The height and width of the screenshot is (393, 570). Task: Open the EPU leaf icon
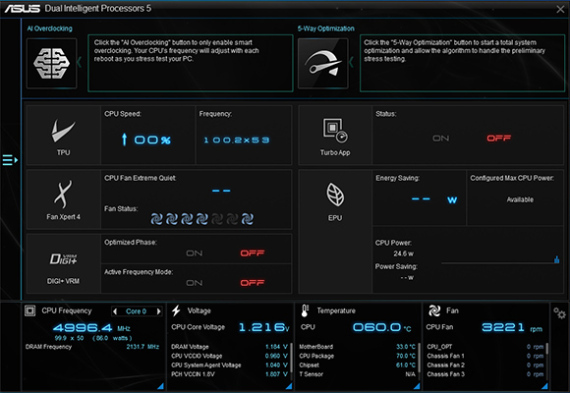(x=335, y=194)
